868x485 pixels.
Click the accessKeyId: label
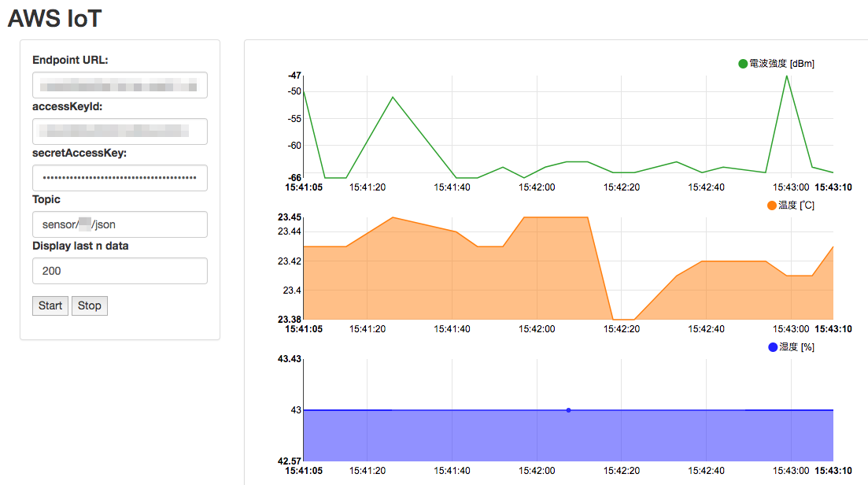pyautogui.click(x=67, y=106)
